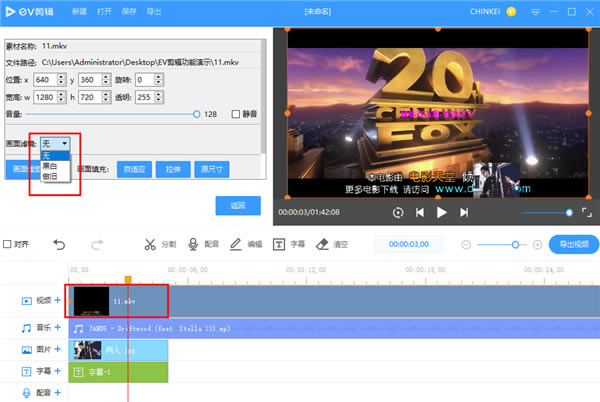Viewport: 600px width, 402px height.
Task: Open the 导出 menu in title bar
Action: 153,11
